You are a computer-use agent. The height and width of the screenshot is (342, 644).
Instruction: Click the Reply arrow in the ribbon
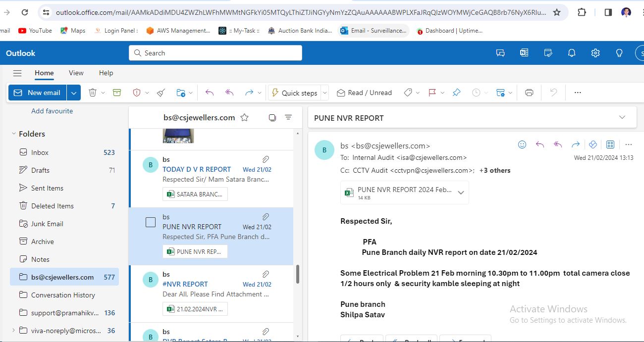210,93
